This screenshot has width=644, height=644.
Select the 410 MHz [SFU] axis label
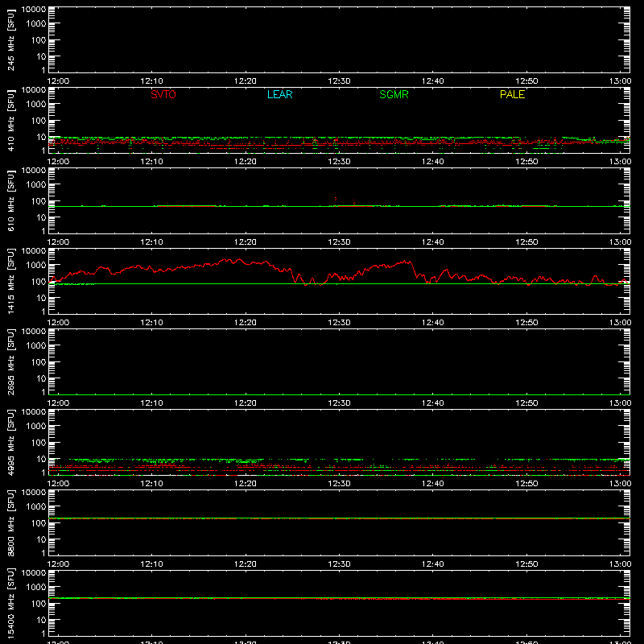coord(10,120)
